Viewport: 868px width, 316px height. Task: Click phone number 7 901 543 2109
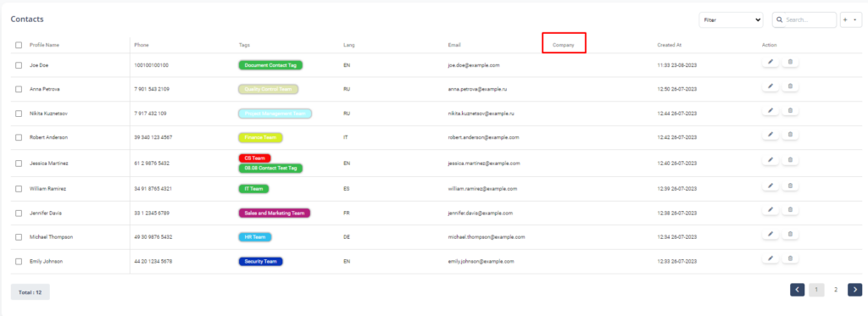(x=152, y=89)
